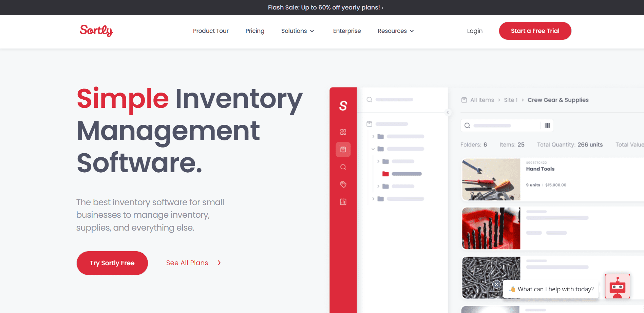This screenshot has width=644, height=313.
Task: Click the Try Sortly Free button
Action: click(112, 263)
